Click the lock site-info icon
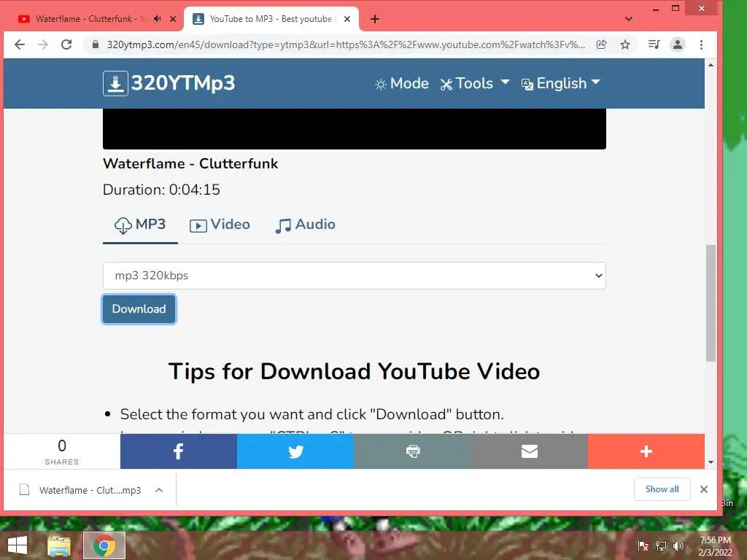Viewport: 747px width, 560px height. tap(96, 44)
